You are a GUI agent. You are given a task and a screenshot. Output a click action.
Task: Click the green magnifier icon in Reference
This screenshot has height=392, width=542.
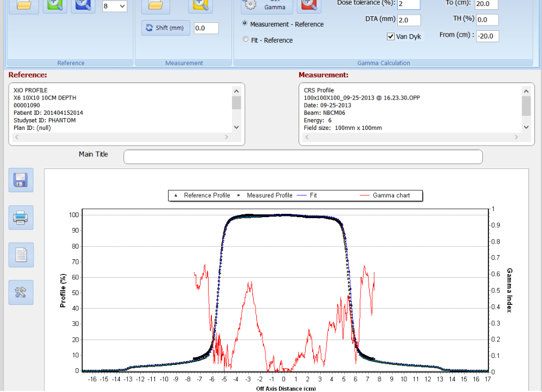55,5
